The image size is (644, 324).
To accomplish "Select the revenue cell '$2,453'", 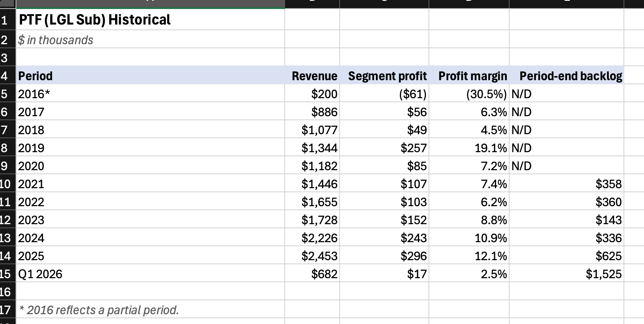I will pos(312,256).
